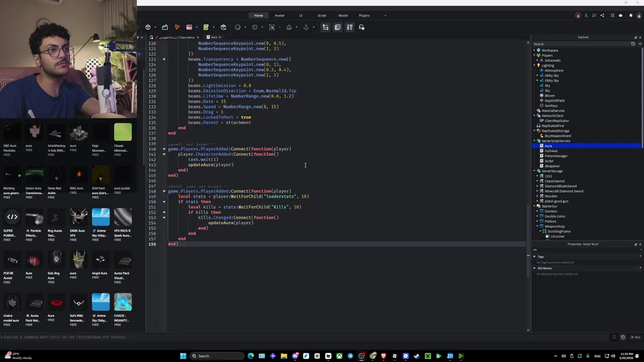Click the pink UI image icon in toolbar
644x362 pixels.
[189, 27]
